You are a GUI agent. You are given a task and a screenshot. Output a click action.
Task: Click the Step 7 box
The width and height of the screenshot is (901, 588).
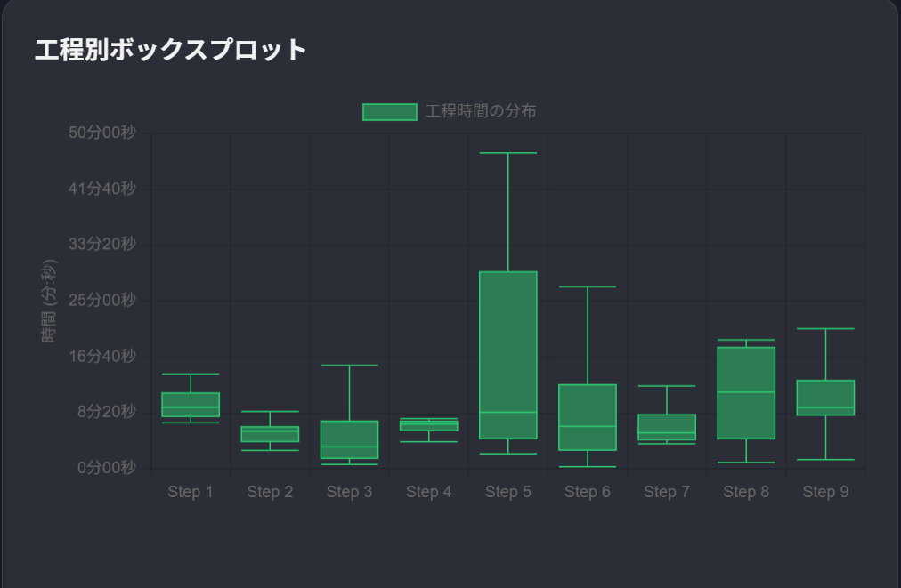[666, 427]
